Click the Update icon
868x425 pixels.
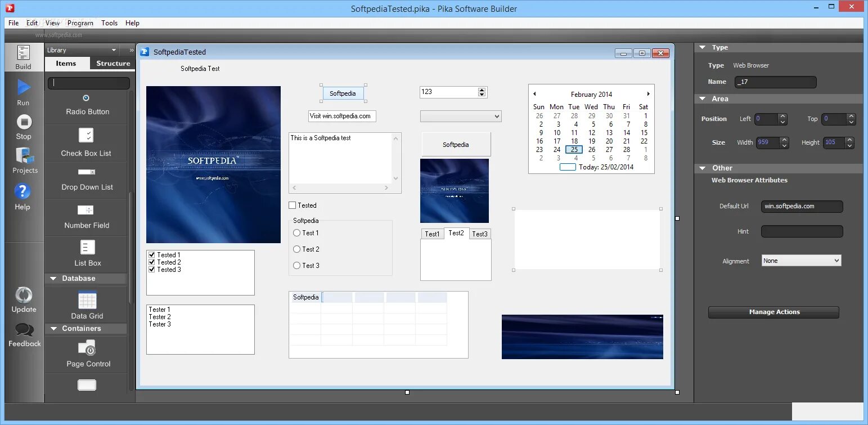click(x=24, y=295)
